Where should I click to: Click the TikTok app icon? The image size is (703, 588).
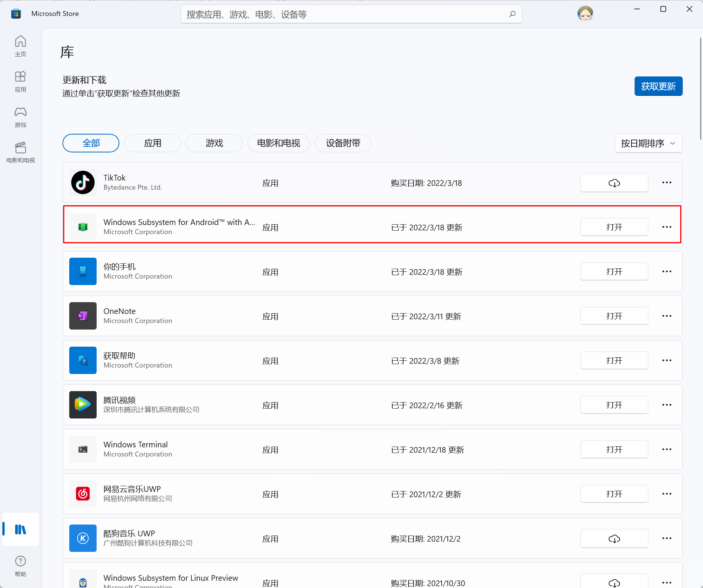(83, 182)
